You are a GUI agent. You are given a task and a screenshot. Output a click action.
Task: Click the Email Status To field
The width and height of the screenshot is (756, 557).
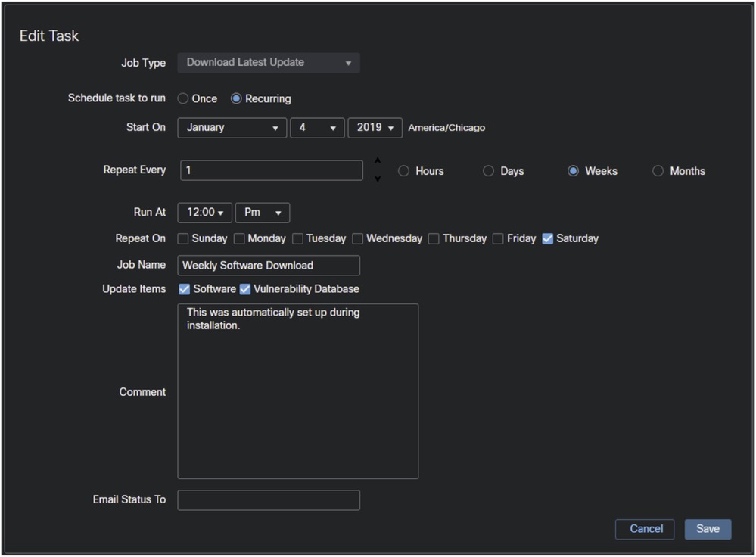pos(269,500)
